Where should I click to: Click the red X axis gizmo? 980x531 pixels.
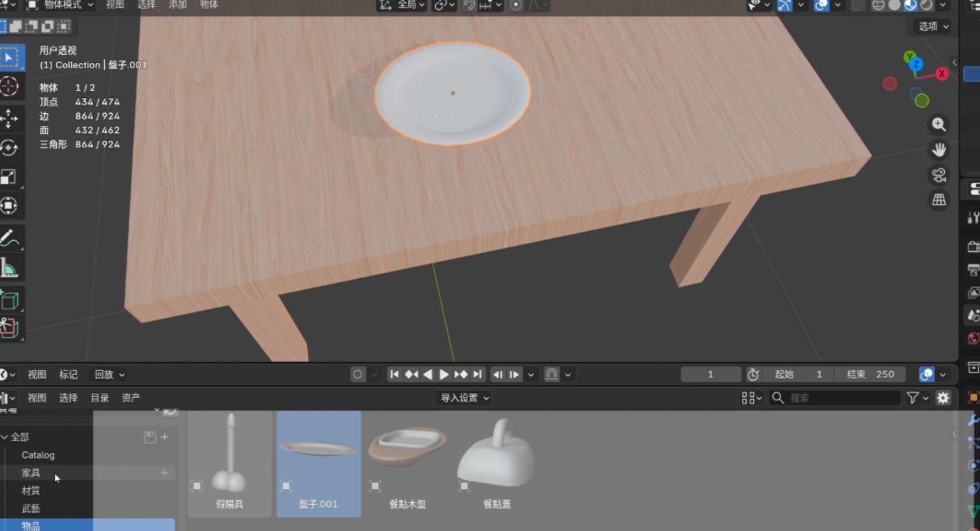pos(942,74)
